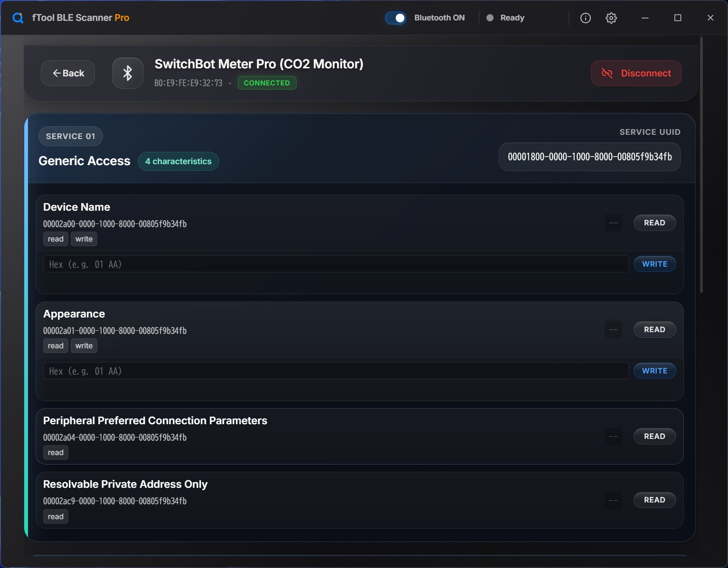Read Peripheral Preferred Connection Parameters
728x568 pixels.
(655, 437)
